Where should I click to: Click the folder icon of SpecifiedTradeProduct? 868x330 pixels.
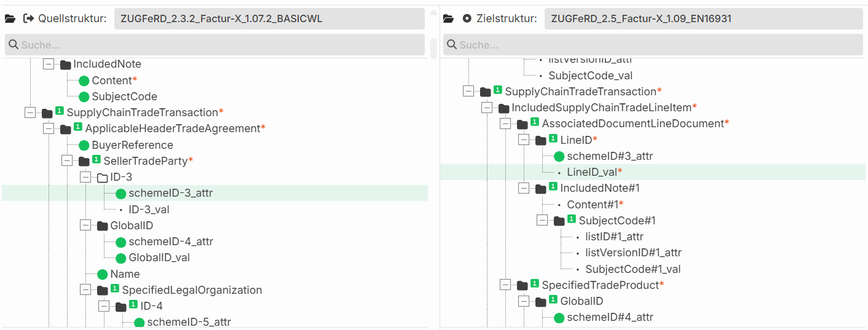click(x=523, y=285)
